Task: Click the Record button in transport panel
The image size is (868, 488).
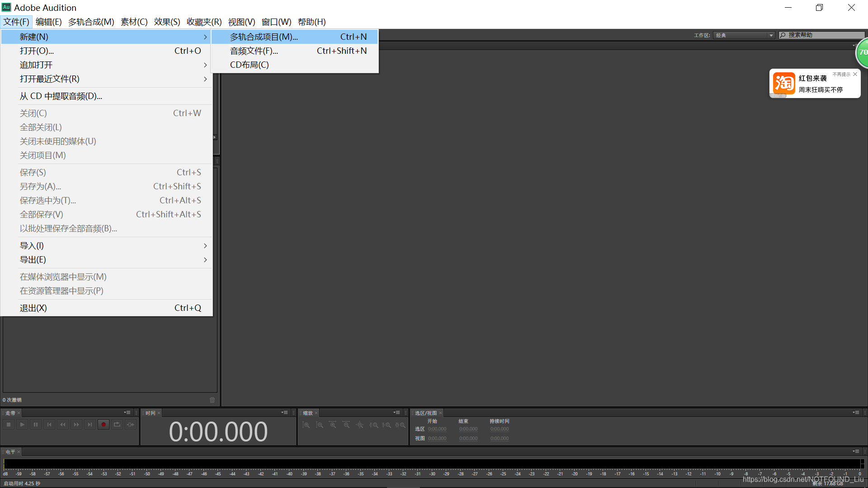Action: [104, 425]
